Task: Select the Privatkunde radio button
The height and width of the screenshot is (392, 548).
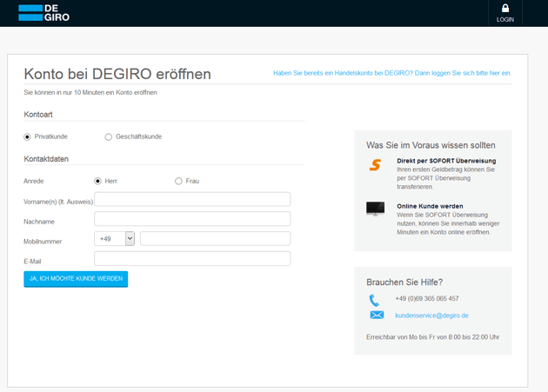Action: coord(27,137)
